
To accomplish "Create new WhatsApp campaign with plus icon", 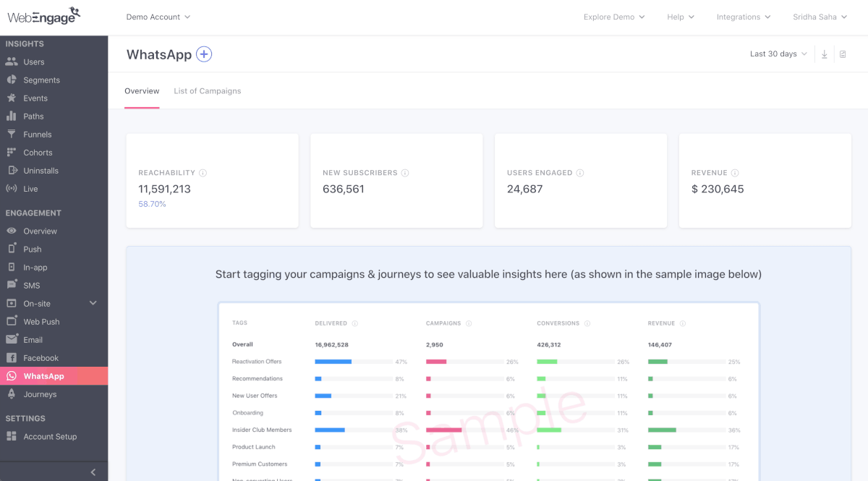I will pyautogui.click(x=204, y=54).
